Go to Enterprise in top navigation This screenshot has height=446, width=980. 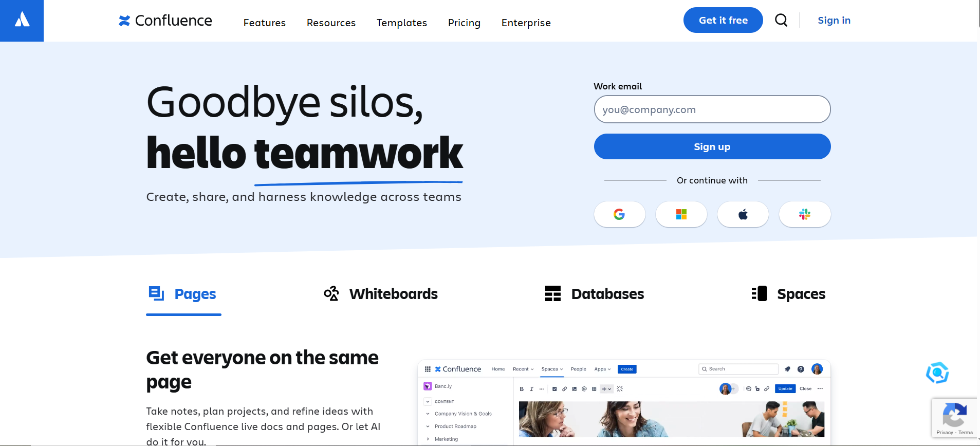(x=526, y=23)
